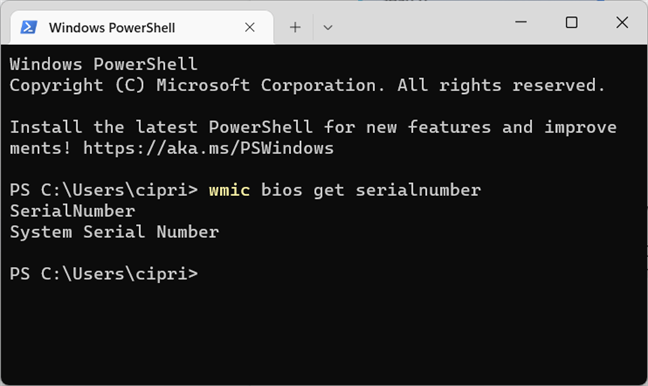Click the System Serial Number output line
648x386 pixels.
[114, 232]
